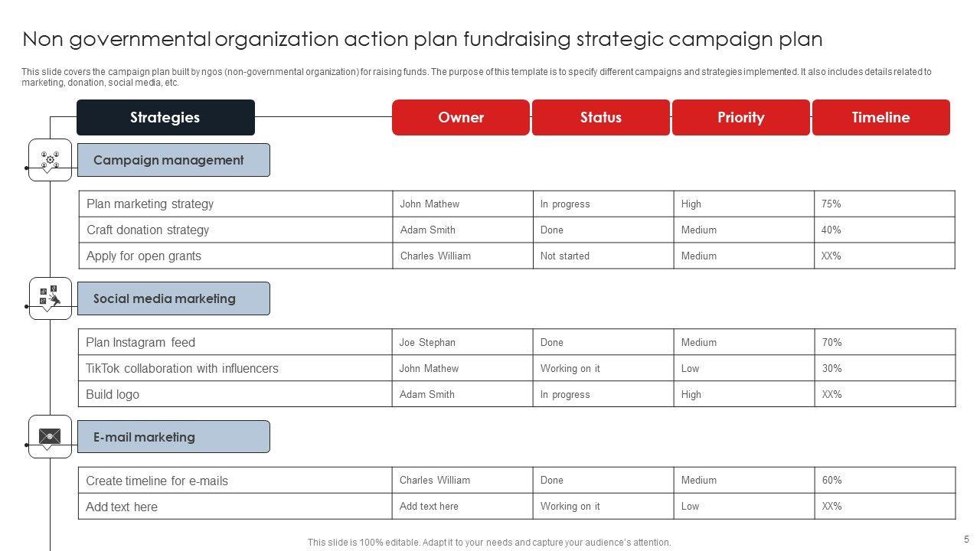Click the Plan marketing strategy cell
The width and height of the screenshot is (980, 551).
(150, 204)
